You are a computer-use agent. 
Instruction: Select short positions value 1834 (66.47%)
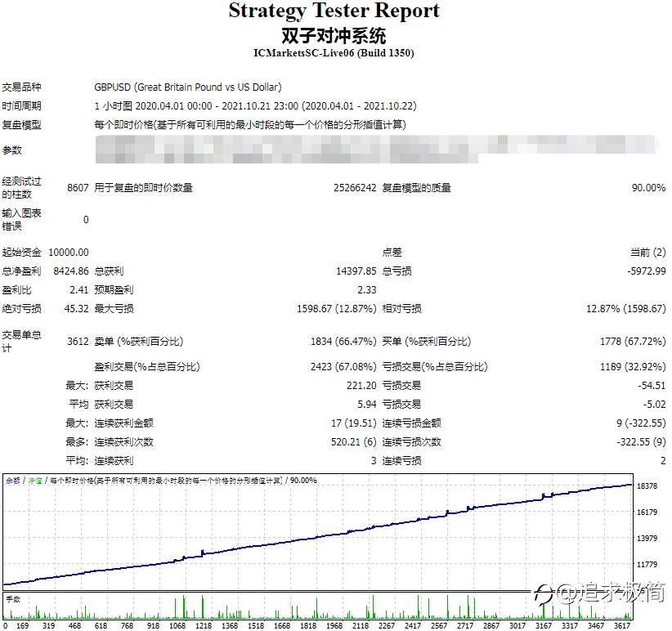[x=343, y=341]
